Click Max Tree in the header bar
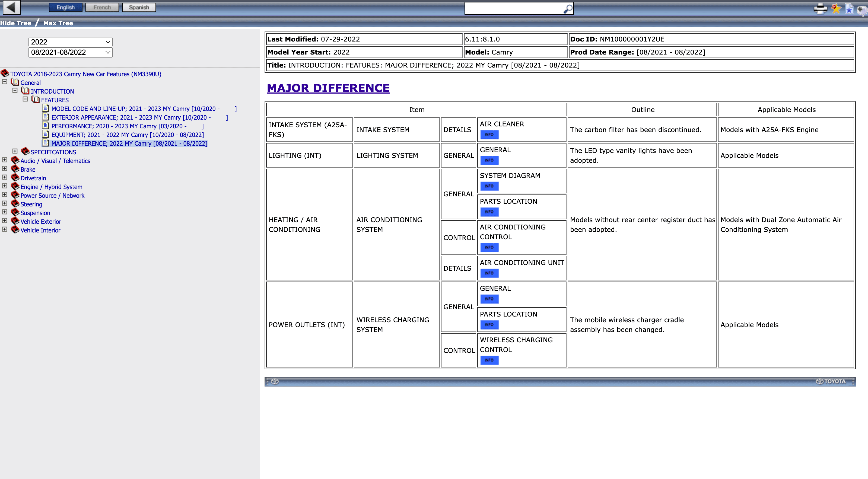This screenshot has height=479, width=868. point(58,23)
